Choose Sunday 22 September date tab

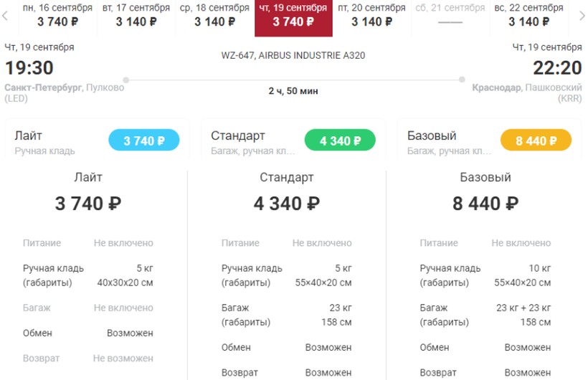coord(528,16)
